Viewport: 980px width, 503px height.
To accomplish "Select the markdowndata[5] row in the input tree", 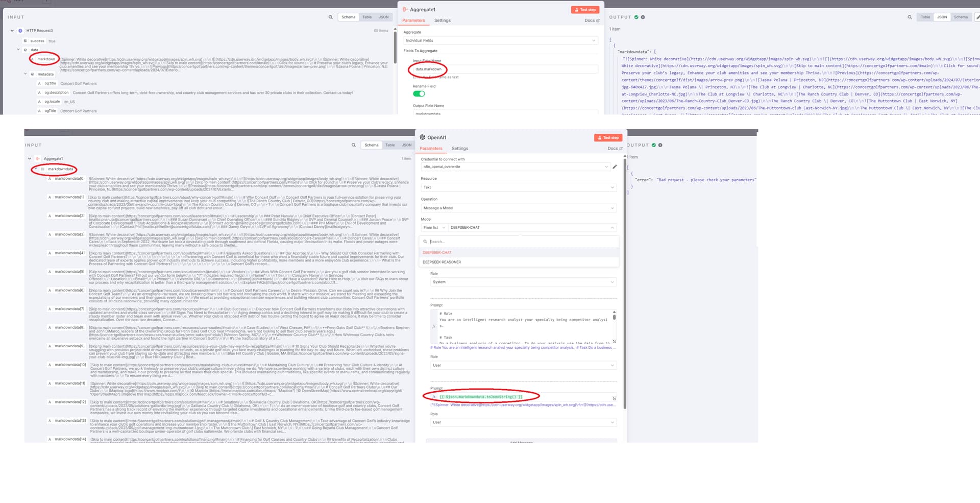I will (x=69, y=272).
